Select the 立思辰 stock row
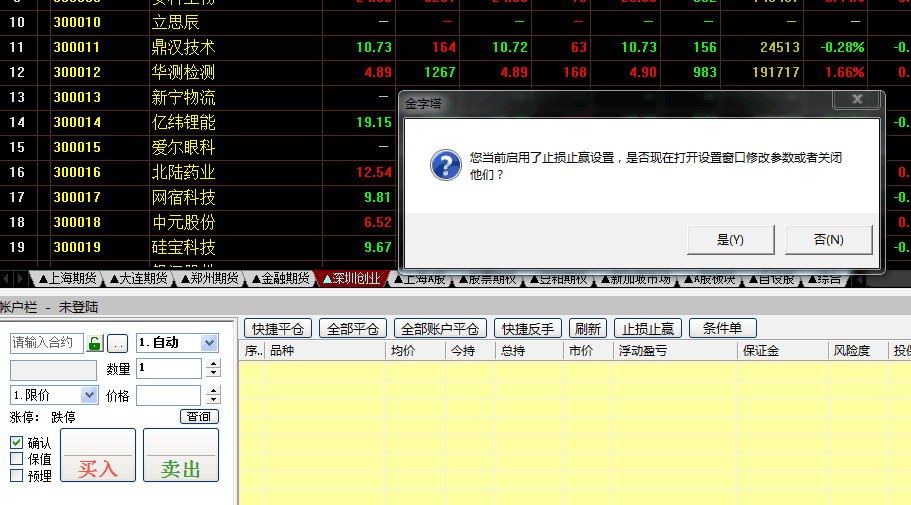 [456, 22]
